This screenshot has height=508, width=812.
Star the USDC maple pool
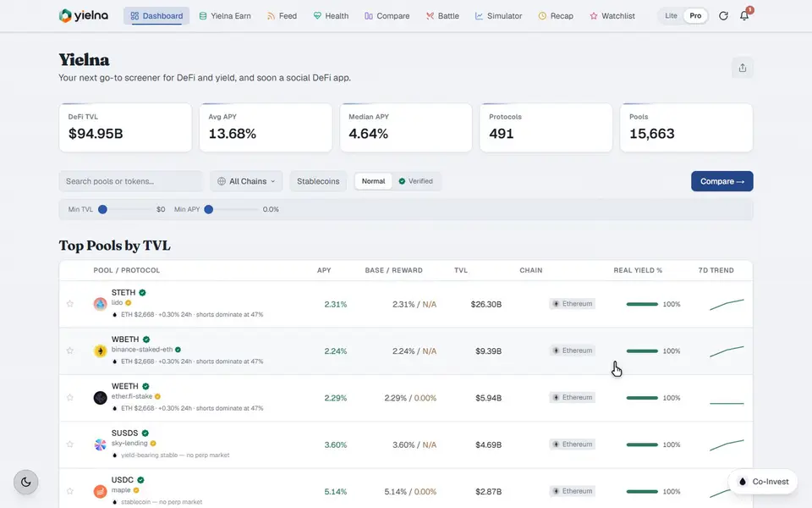[70, 491]
